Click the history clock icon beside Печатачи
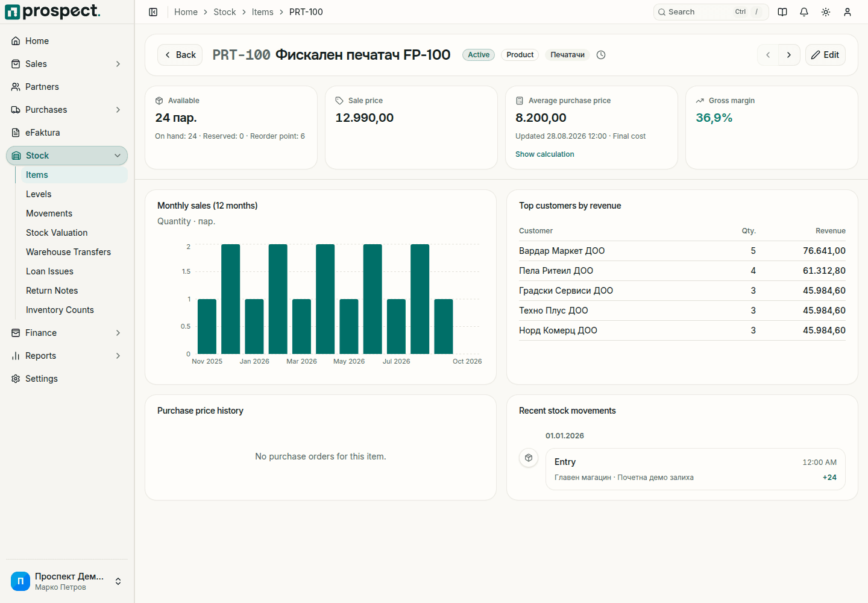This screenshot has height=603, width=868. [x=601, y=55]
